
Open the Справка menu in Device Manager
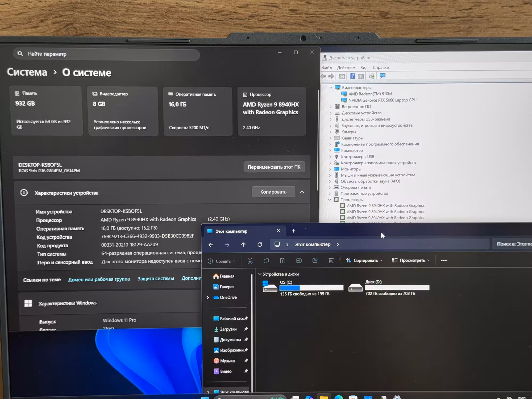pos(381,68)
